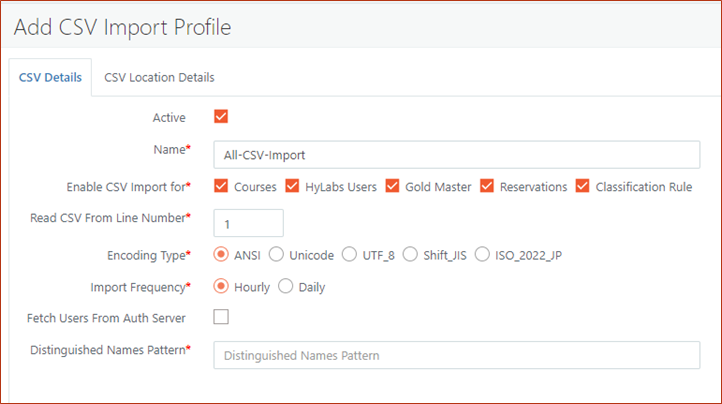The width and height of the screenshot is (722, 404).
Task: Select the CSV Details tab
Action: coord(51,77)
